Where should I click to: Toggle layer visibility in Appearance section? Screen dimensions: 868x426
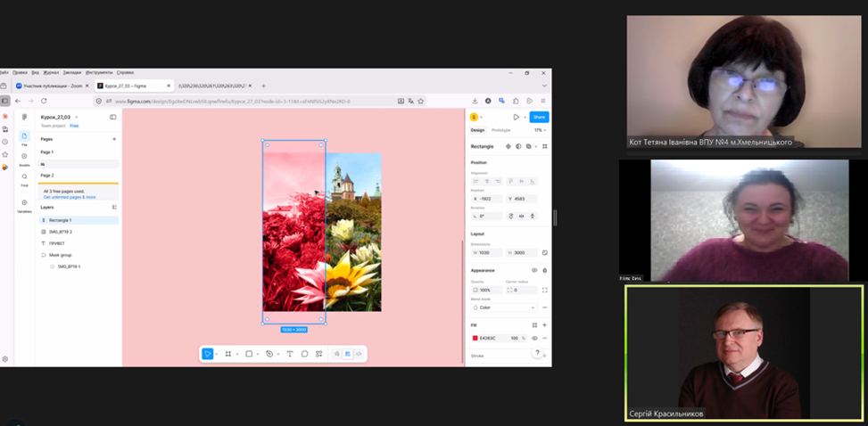pyautogui.click(x=534, y=269)
